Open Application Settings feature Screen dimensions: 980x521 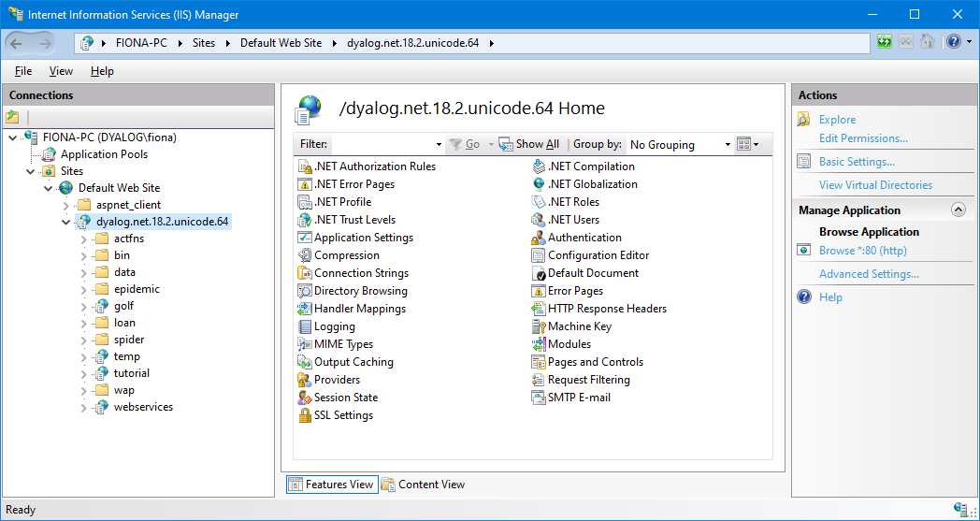click(355, 238)
